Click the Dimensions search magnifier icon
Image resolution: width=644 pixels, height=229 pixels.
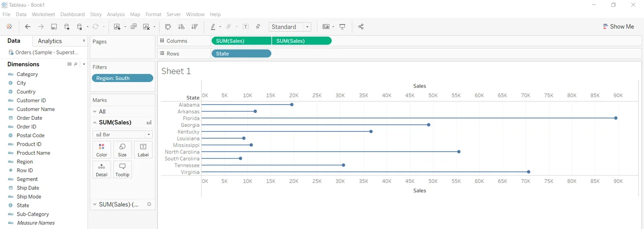76,64
